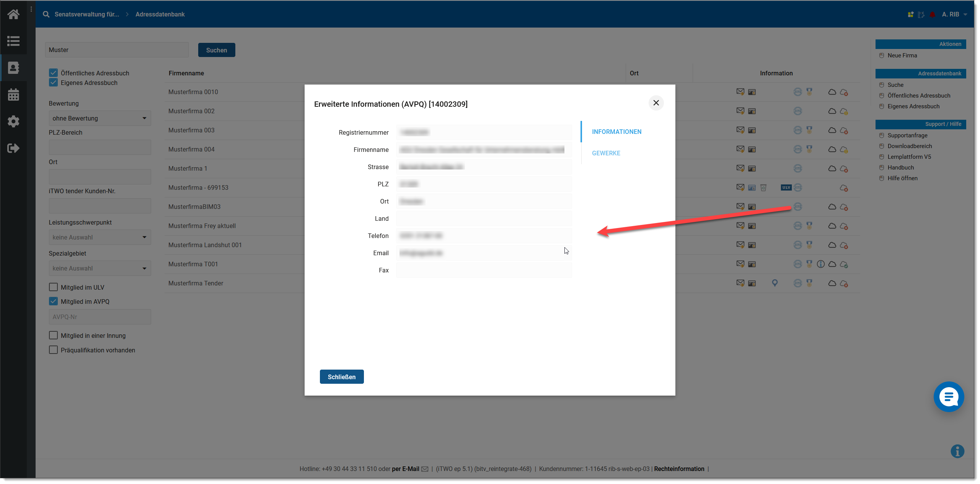Open the red notification bell
This screenshot has height=484, width=980.
[933, 15]
